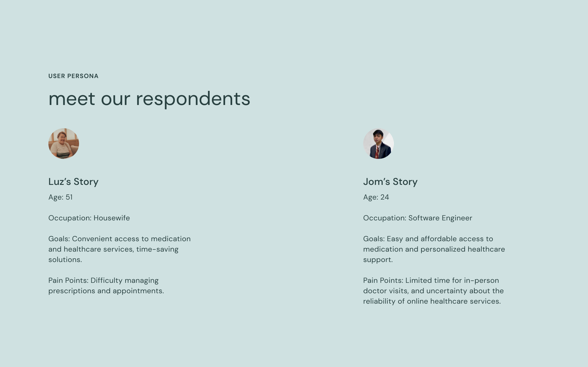Click 'prescriptions and appointments' line
This screenshot has height=367, width=588.
pyautogui.click(x=106, y=291)
